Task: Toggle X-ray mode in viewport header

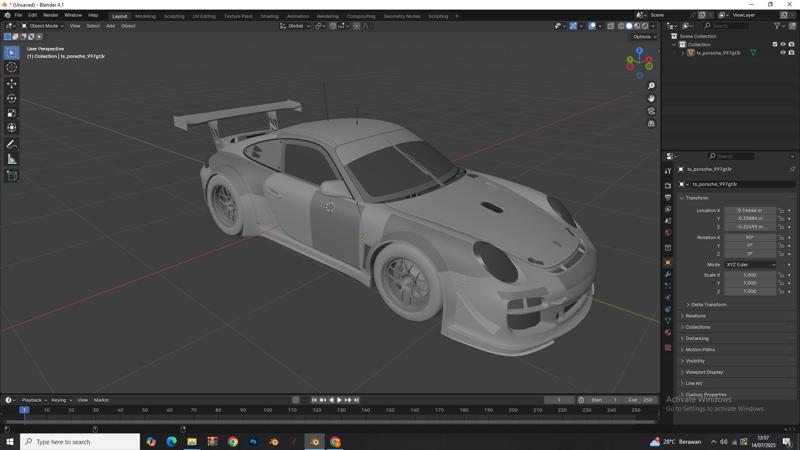Action: click(611, 26)
